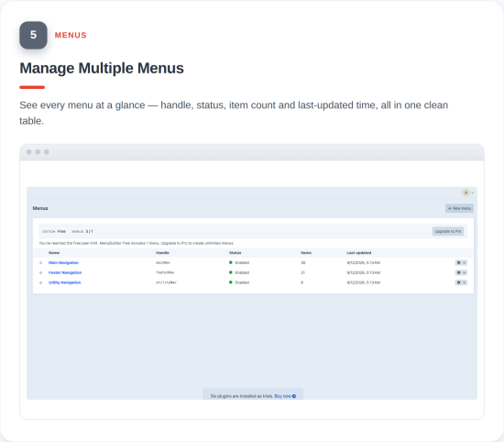Click the Items column header
This screenshot has height=442, width=504.
[x=306, y=253]
